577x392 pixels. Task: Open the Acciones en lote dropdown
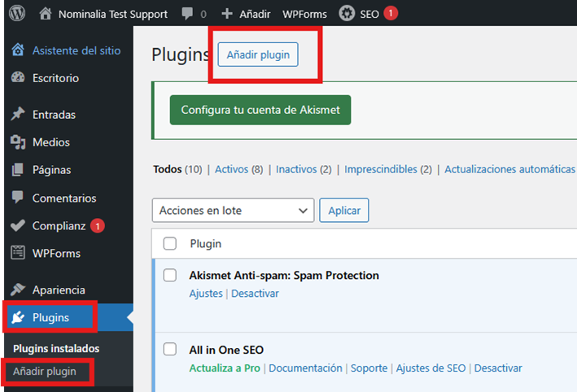tap(233, 211)
